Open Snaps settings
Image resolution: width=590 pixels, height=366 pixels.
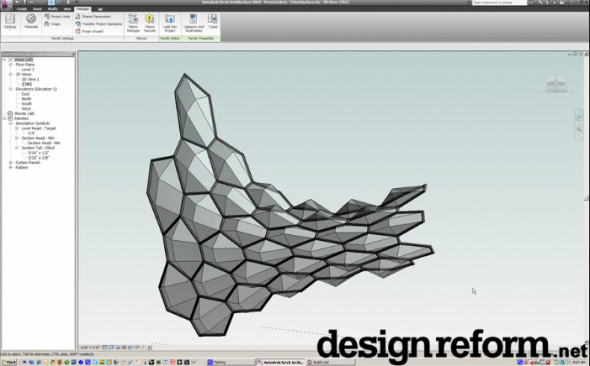click(x=52, y=24)
